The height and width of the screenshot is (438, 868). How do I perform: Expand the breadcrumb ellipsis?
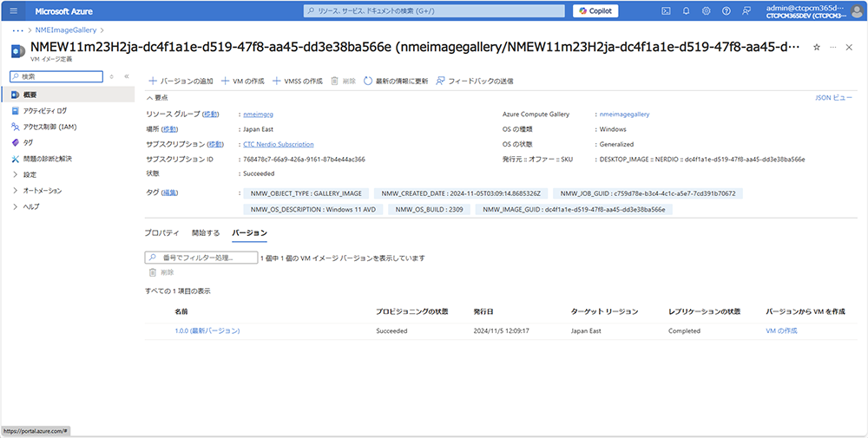pyautogui.click(x=17, y=30)
